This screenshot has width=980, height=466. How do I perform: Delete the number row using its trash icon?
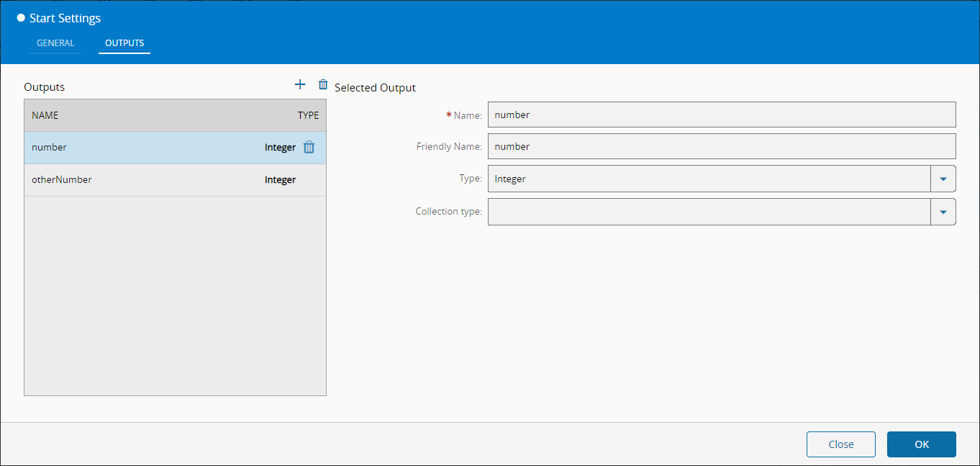[x=309, y=148]
